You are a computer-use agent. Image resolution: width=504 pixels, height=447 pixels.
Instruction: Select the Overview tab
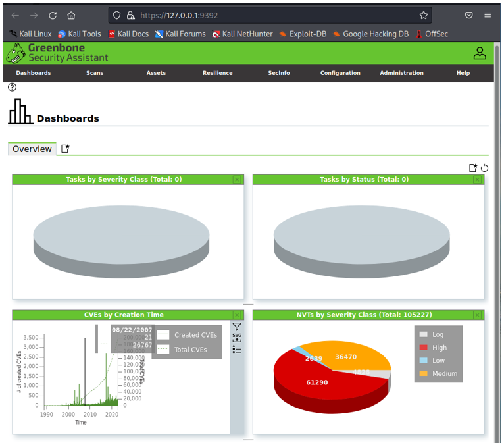pos(32,149)
